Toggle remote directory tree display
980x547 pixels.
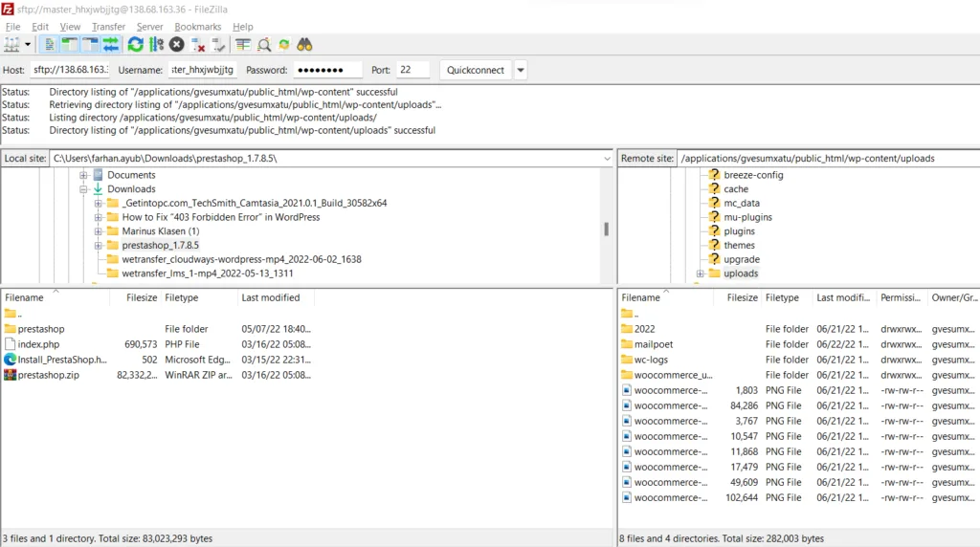pyautogui.click(x=90, y=44)
